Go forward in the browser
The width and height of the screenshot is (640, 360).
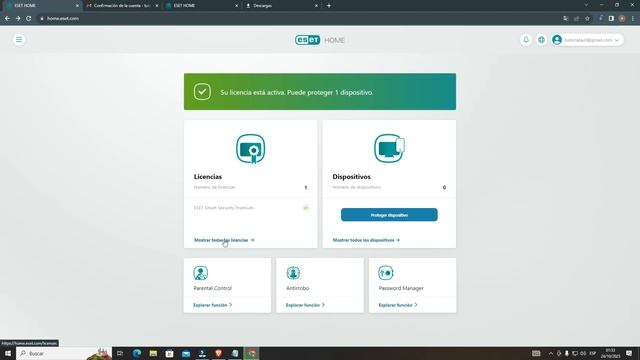pos(18,18)
